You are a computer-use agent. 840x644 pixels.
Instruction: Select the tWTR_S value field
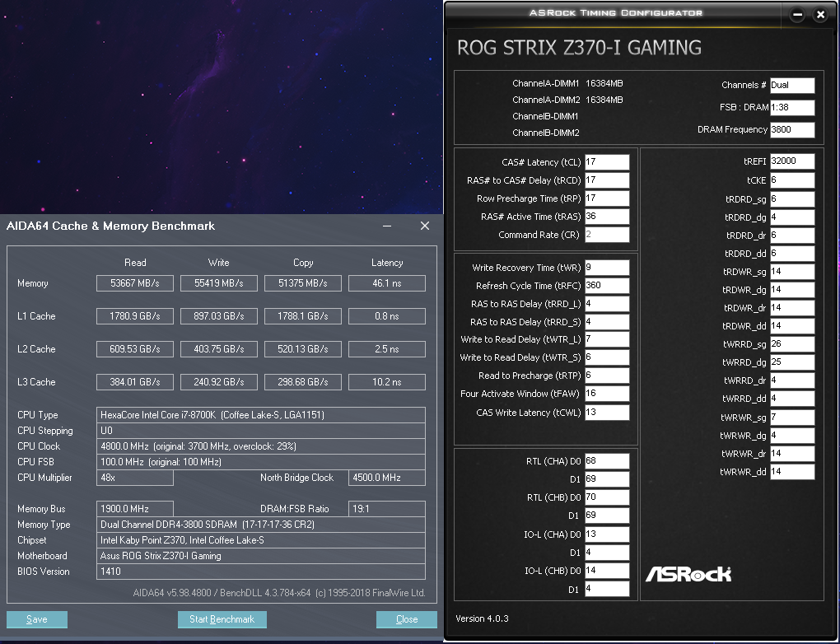click(x=607, y=357)
